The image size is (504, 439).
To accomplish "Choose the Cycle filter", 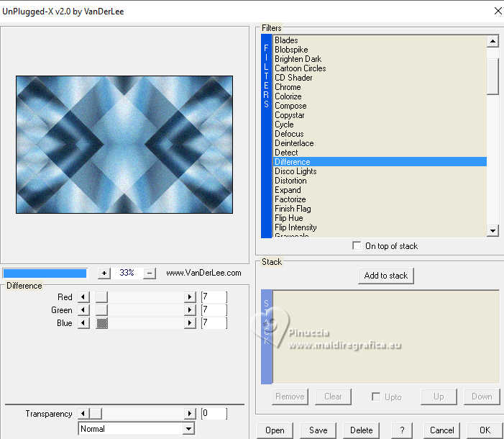I will [x=380, y=125].
